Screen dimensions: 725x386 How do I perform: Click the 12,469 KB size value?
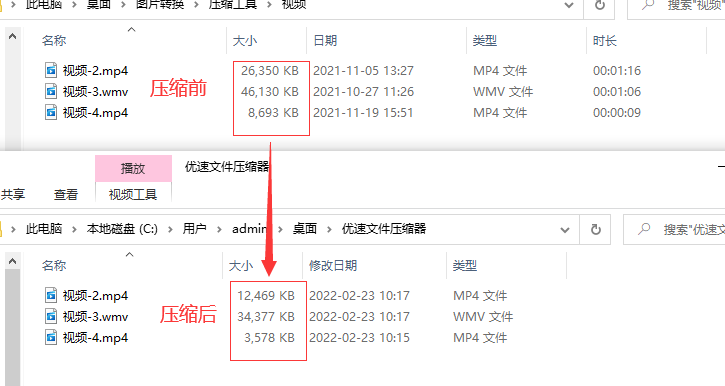(266, 295)
